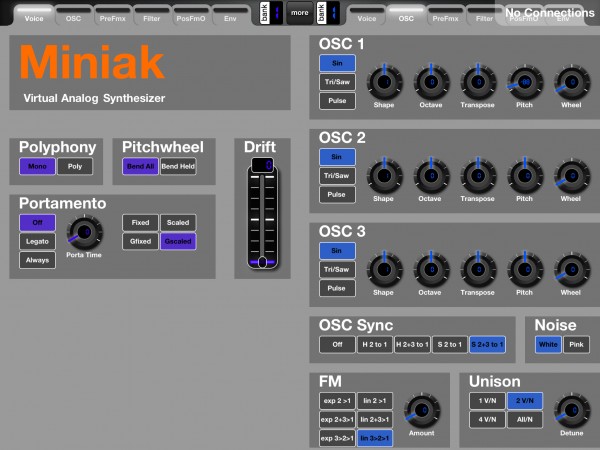The height and width of the screenshot is (450, 600).
Task: Select S 2+3 to 1 sync
Action: point(487,344)
